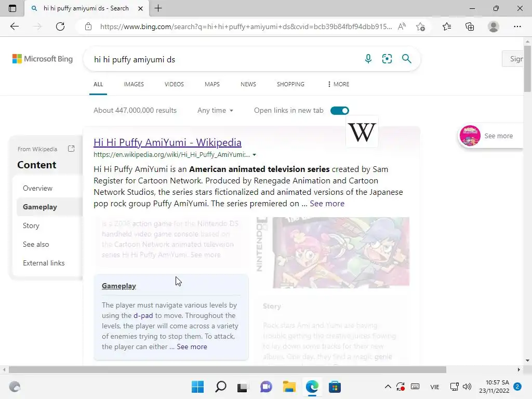Select the ALL results tab
This screenshot has width=532, height=399.
point(98,84)
